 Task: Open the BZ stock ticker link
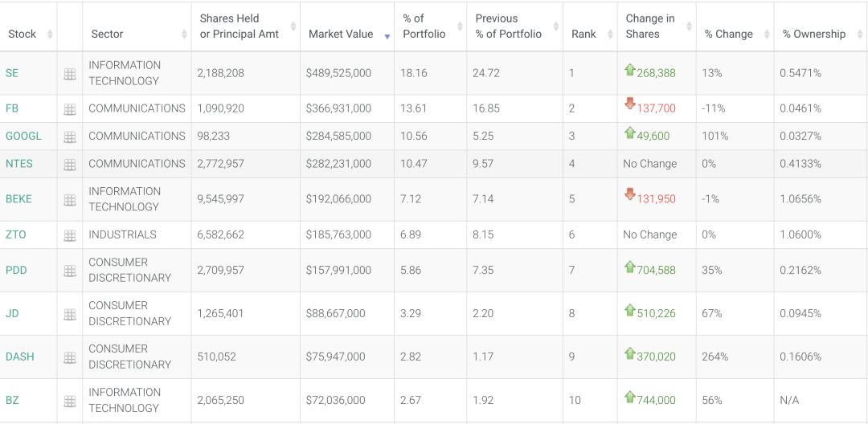point(12,400)
